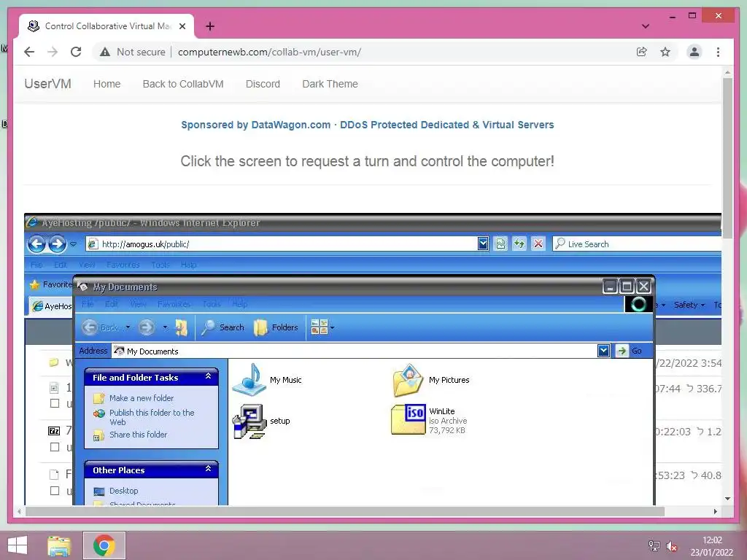Open the IE Safety dropdown
The image size is (747, 560).
(689, 305)
